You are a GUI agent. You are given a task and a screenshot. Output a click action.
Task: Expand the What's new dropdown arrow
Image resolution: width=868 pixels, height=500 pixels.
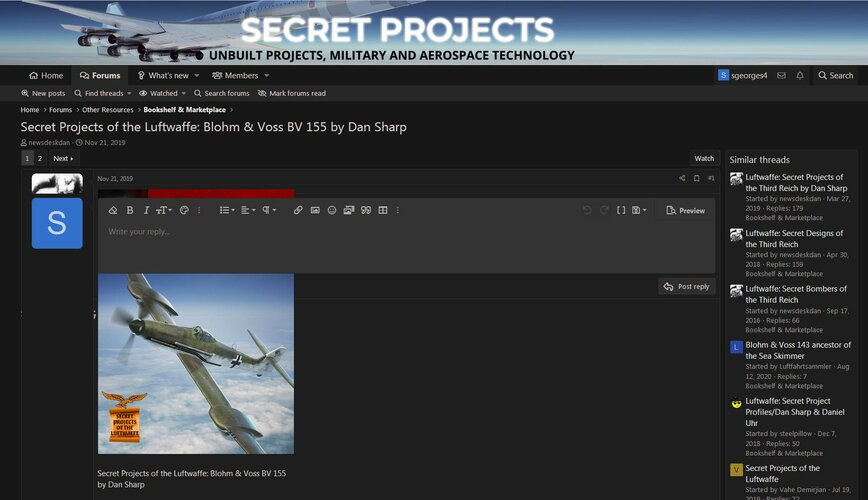click(197, 76)
